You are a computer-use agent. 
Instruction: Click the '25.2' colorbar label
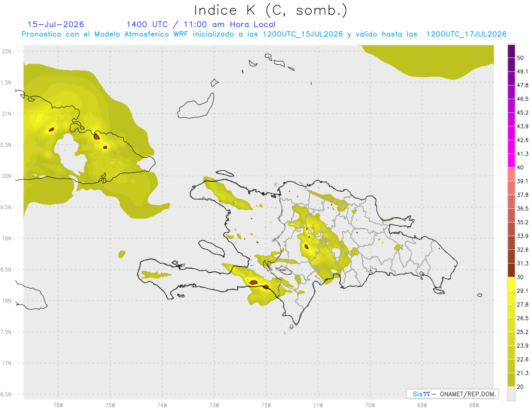coord(523,332)
